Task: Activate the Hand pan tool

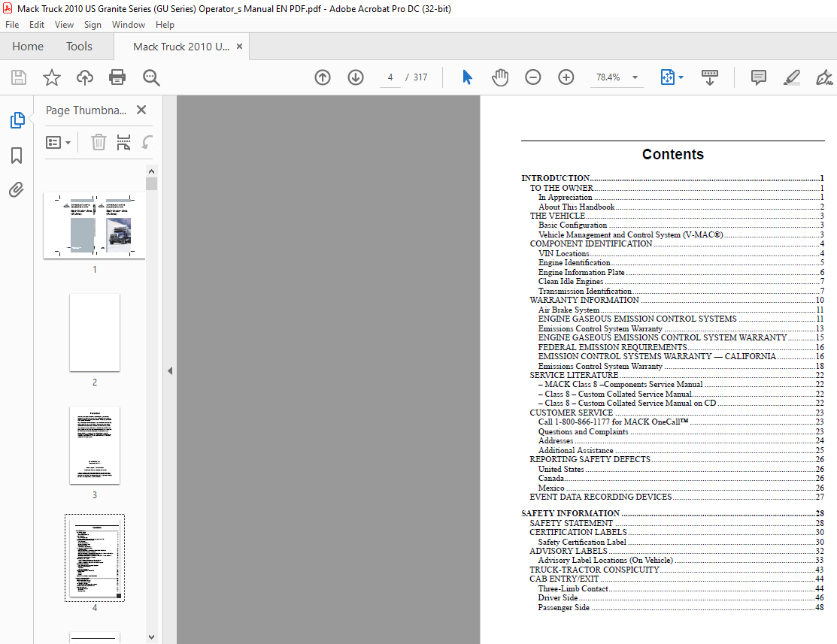Action: click(499, 77)
